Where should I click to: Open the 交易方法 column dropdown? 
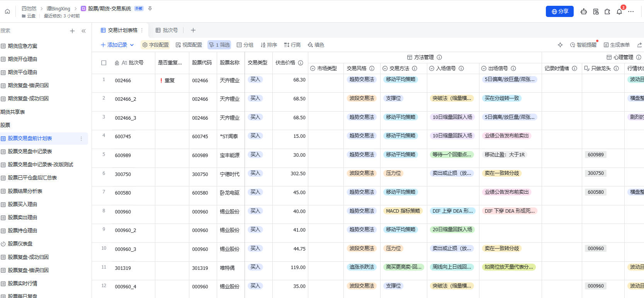(385, 68)
